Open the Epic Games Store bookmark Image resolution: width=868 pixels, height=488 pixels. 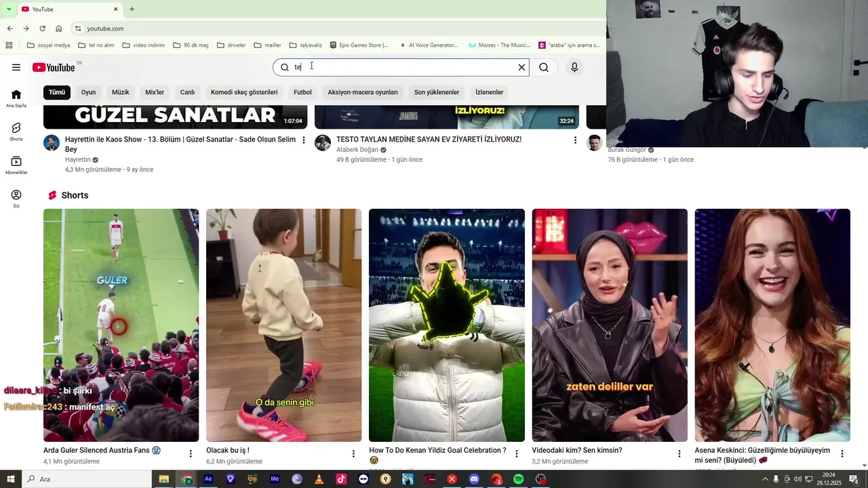(x=359, y=45)
